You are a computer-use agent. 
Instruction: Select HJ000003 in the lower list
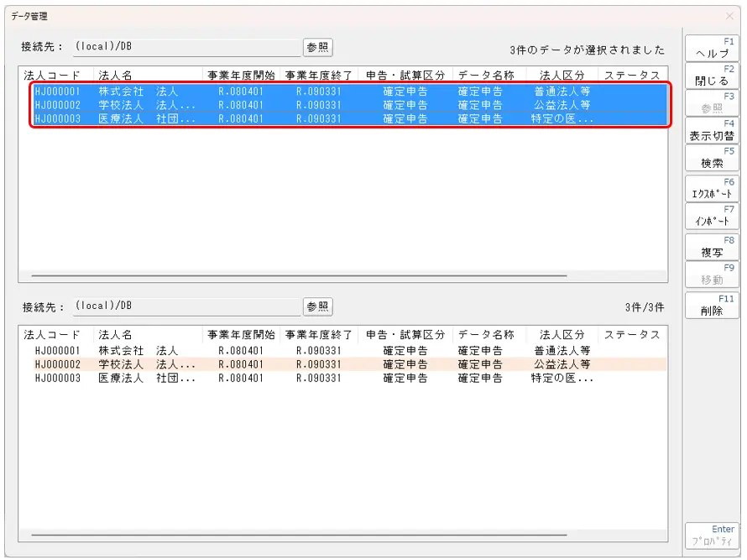point(58,379)
